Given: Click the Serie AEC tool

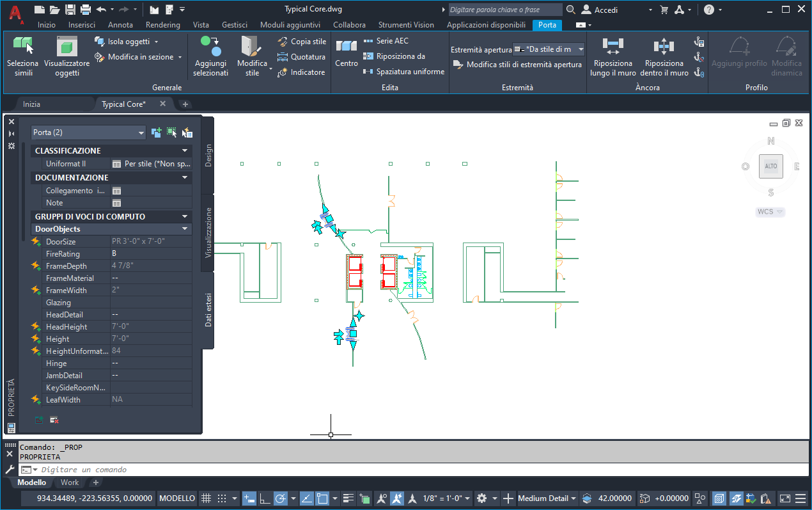Looking at the screenshot, I should coord(386,41).
